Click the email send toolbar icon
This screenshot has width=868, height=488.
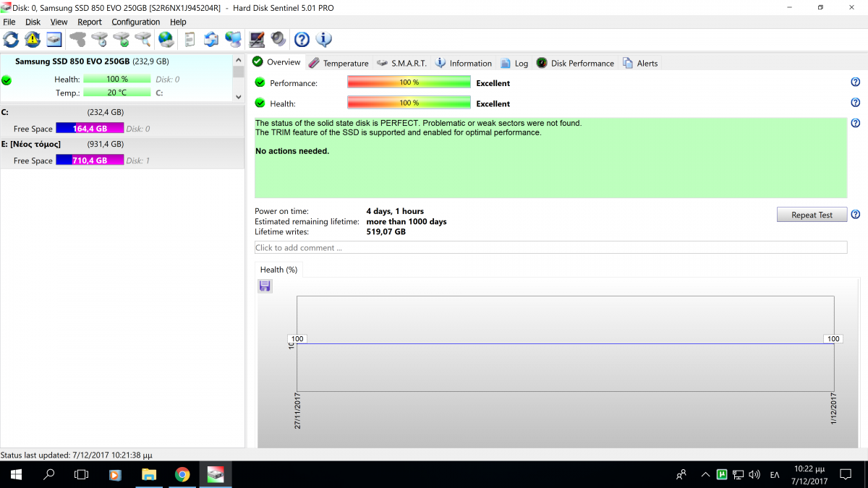211,39
